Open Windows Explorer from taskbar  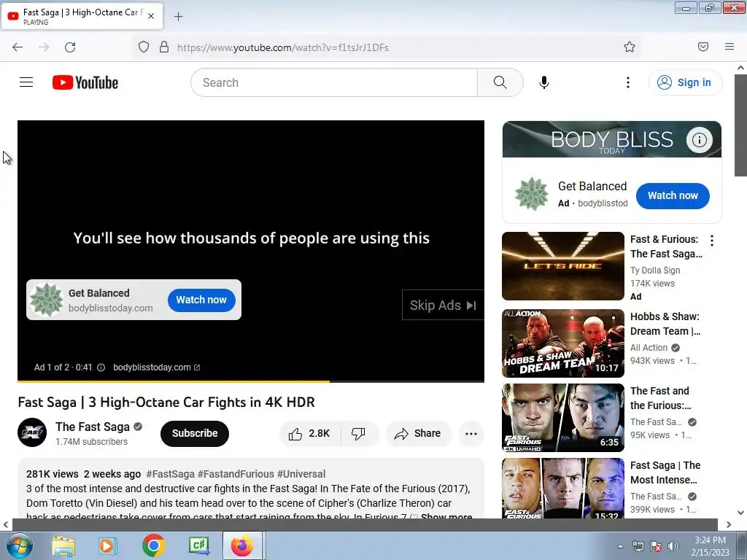coord(63,545)
